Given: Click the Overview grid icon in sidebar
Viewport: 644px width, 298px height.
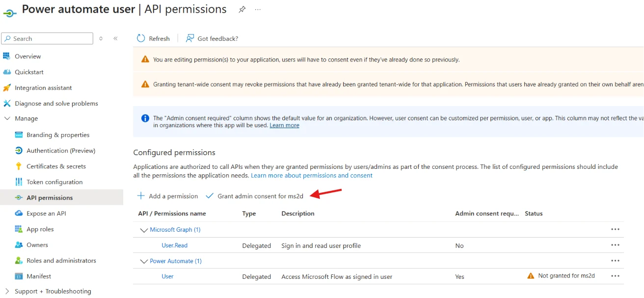Looking at the screenshot, I should pyautogui.click(x=7, y=56).
